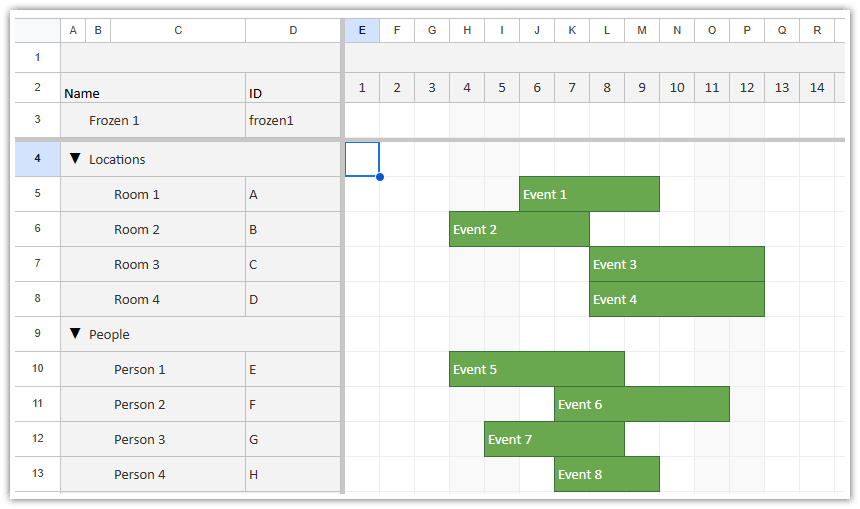Select column R header

point(817,31)
